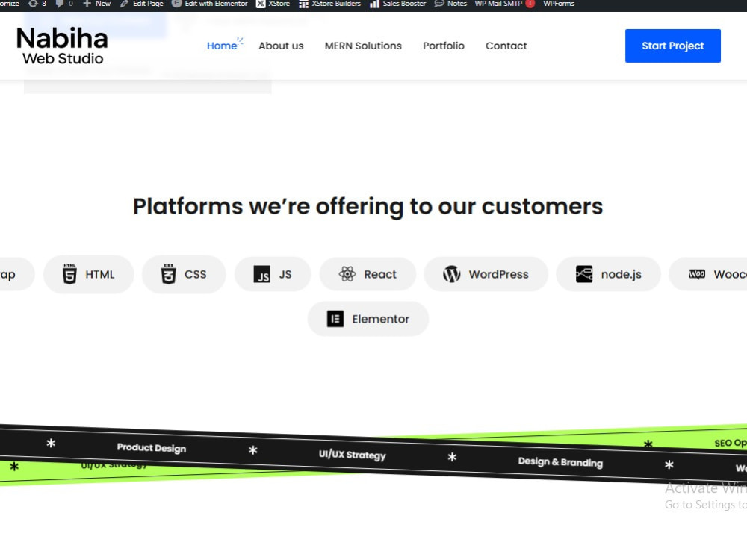Open the Portfolio menu item
This screenshot has height=560, width=747.
point(444,46)
